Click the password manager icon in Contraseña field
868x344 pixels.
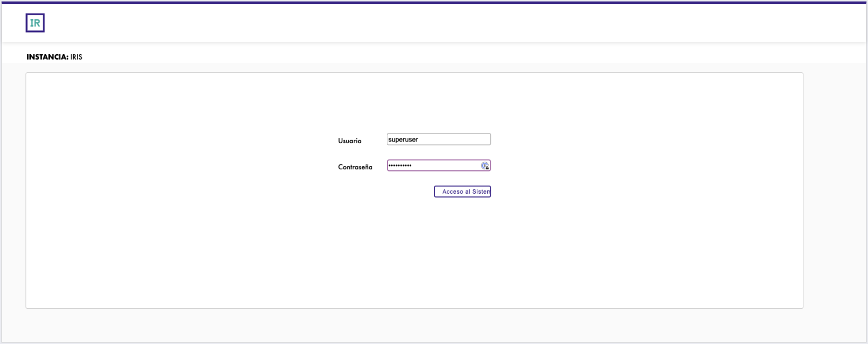point(484,165)
